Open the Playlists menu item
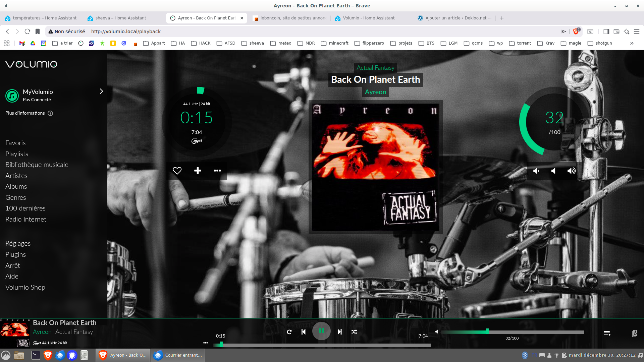 pyautogui.click(x=17, y=154)
